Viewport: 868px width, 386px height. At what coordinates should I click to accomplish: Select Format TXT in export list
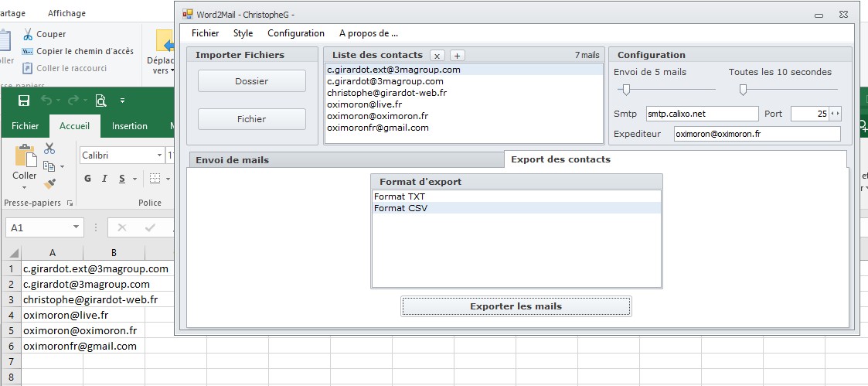click(x=516, y=196)
